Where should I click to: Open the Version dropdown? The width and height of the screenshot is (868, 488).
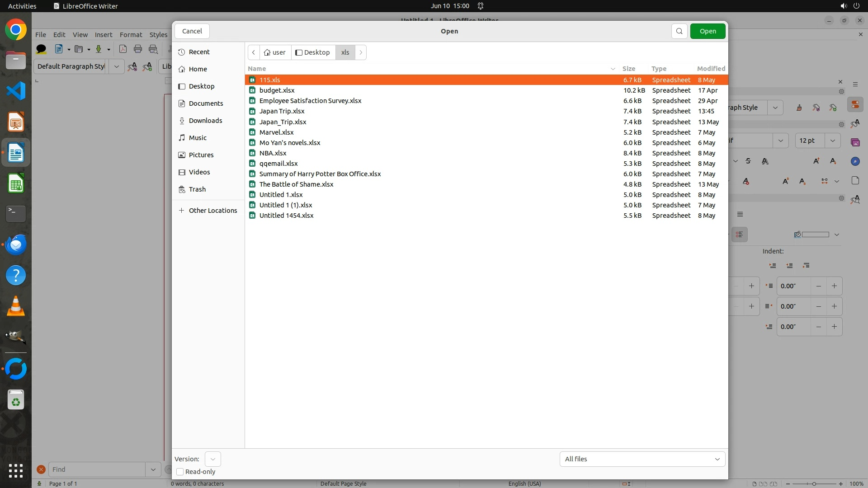212,459
